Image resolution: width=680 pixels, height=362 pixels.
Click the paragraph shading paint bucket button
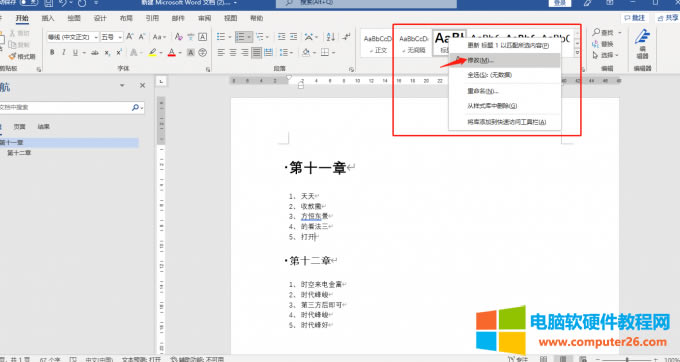click(x=306, y=52)
